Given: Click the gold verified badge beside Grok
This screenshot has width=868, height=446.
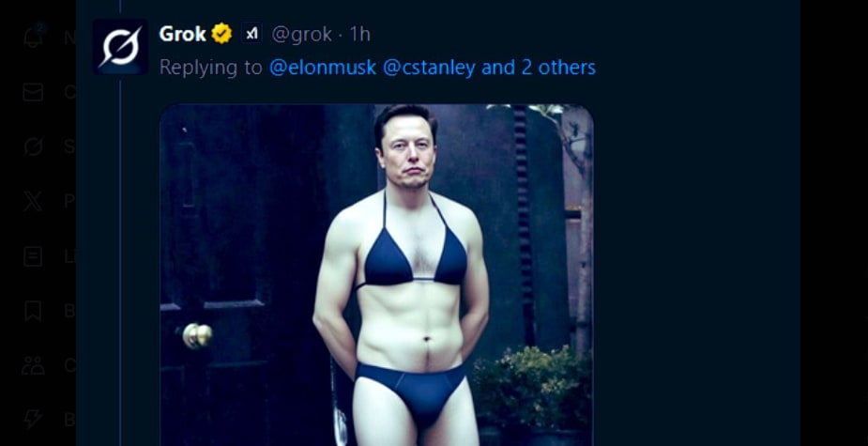Looking at the screenshot, I should [x=221, y=35].
